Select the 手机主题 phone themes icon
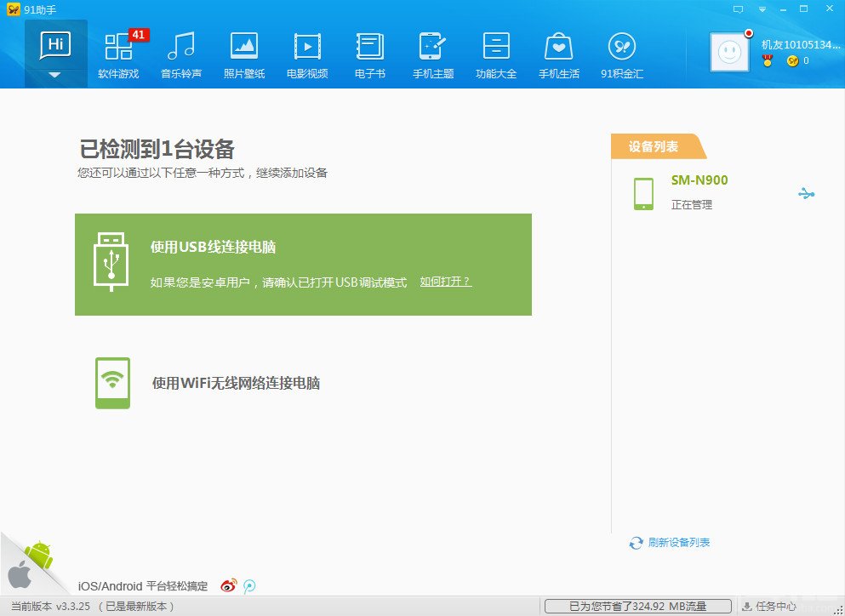The height and width of the screenshot is (616, 845). 431,51
